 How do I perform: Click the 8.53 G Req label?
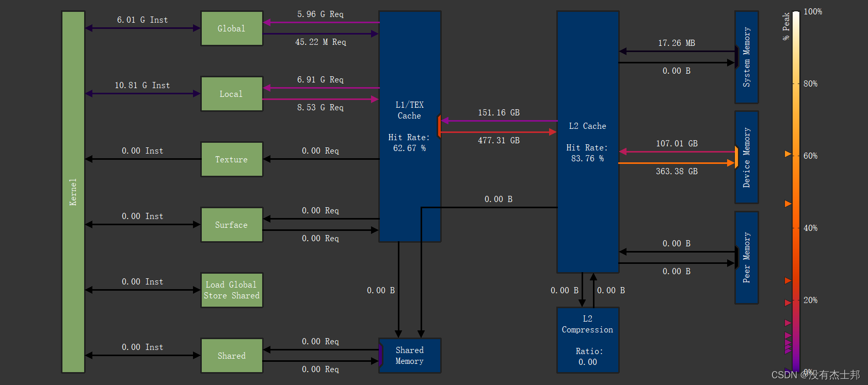click(x=320, y=107)
